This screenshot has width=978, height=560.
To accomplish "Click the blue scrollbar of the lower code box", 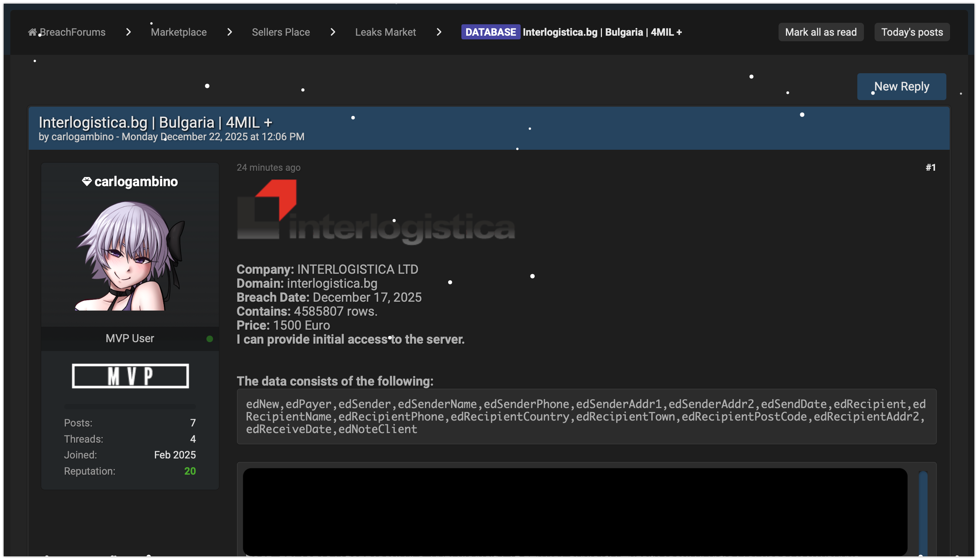I will pyautogui.click(x=923, y=514).
